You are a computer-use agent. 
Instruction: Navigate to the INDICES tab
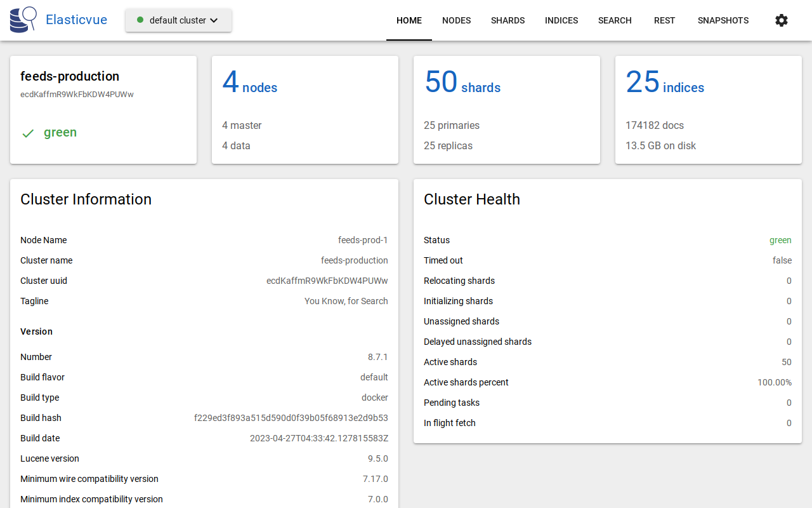[x=561, y=20]
